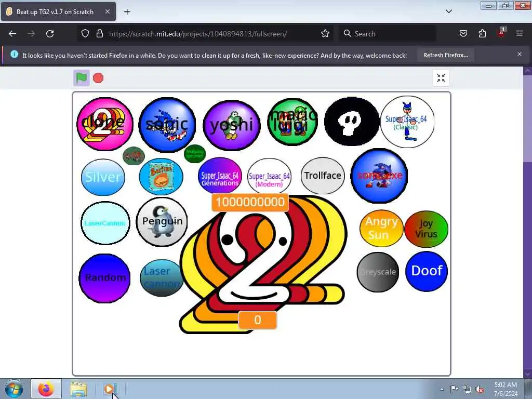
Task: Dismiss the Firefox refresh notification bar
Action: [x=520, y=54]
